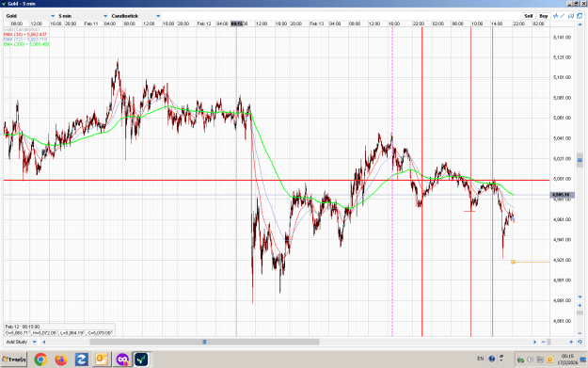Screen dimensions: 588x368
Task: Select the EMA (72) legend entry
Action: pyautogui.click(x=25, y=39)
